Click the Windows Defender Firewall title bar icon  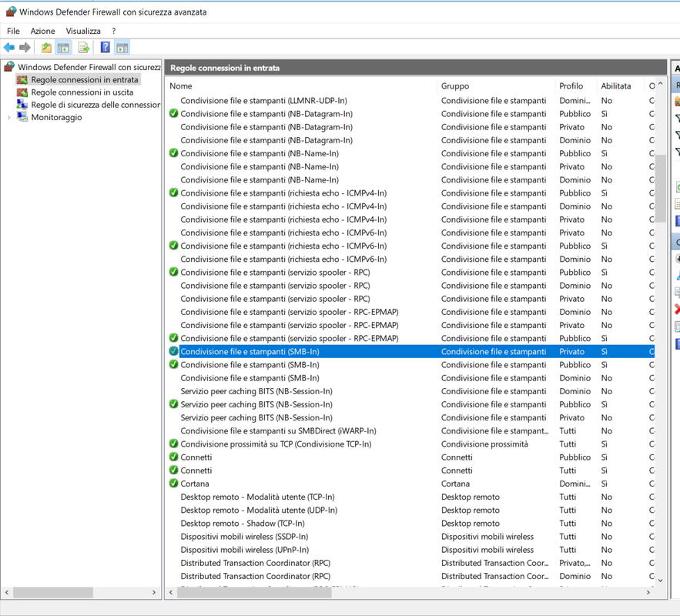coord(11,12)
